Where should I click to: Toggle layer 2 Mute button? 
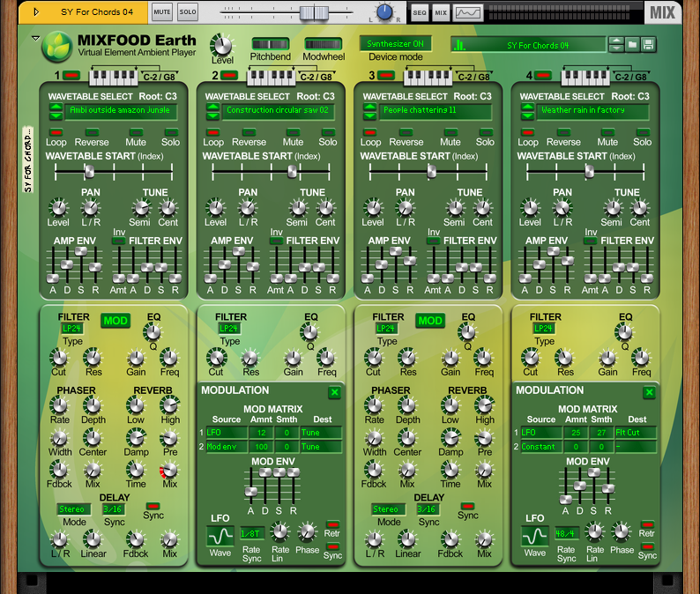(293, 132)
